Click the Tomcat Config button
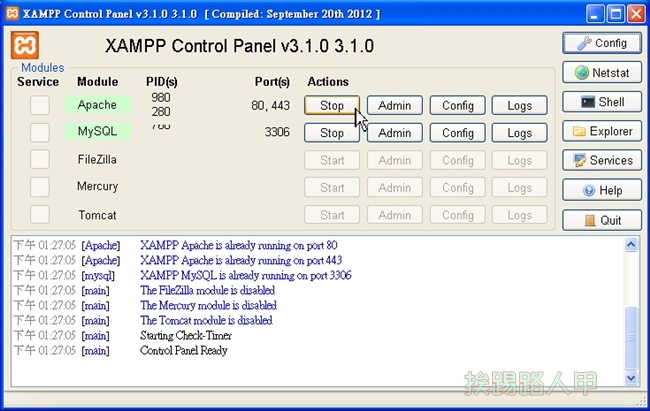650x411 pixels. tap(458, 215)
